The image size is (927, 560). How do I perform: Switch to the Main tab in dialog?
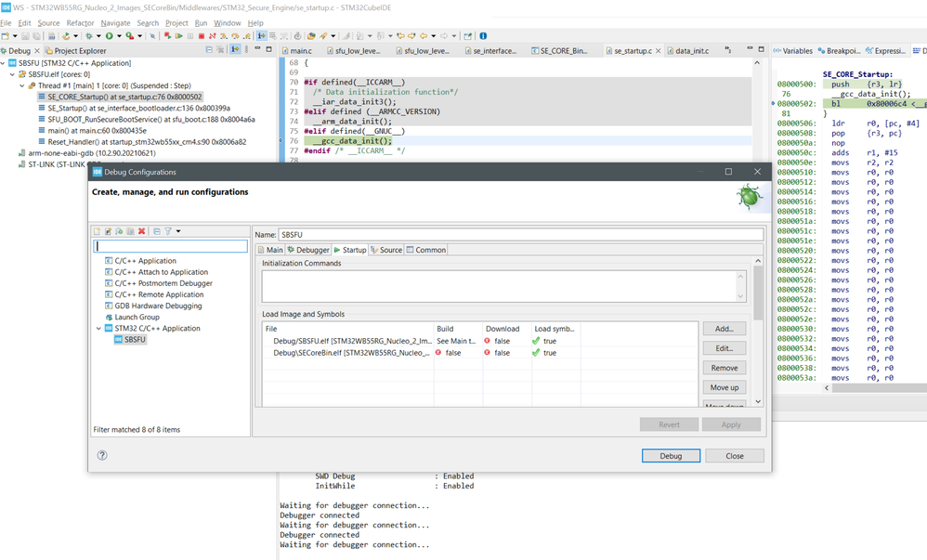point(270,250)
